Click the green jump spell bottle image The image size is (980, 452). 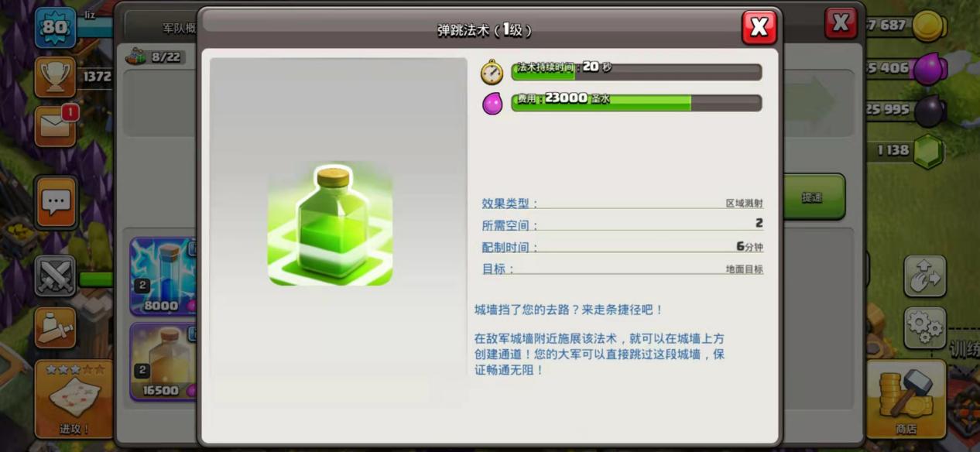(x=330, y=224)
